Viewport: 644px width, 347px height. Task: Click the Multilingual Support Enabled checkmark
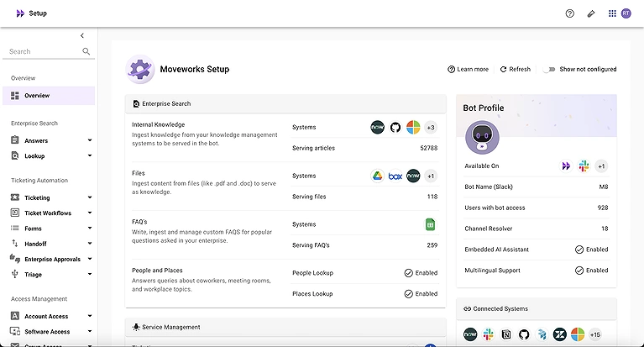[x=579, y=271]
